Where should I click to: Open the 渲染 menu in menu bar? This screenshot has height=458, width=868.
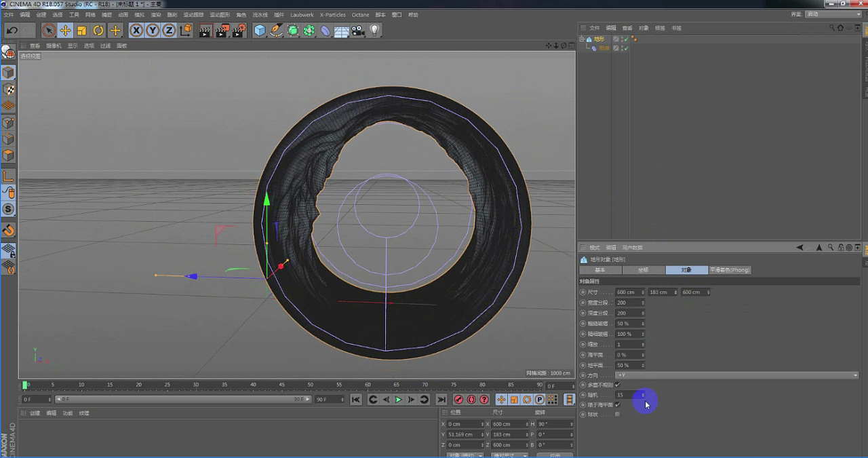156,14
